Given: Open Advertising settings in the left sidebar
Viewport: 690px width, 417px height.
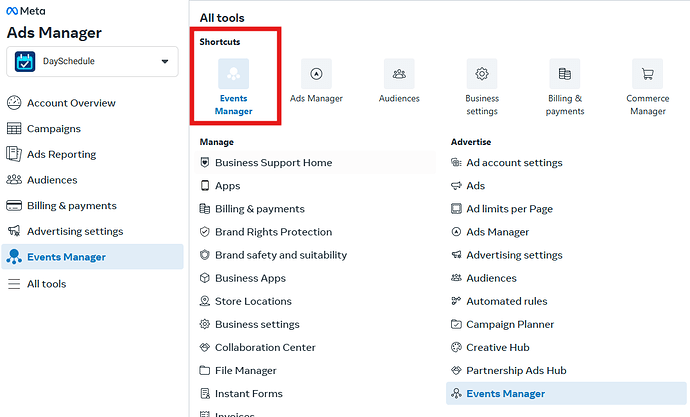Looking at the screenshot, I should (x=75, y=231).
